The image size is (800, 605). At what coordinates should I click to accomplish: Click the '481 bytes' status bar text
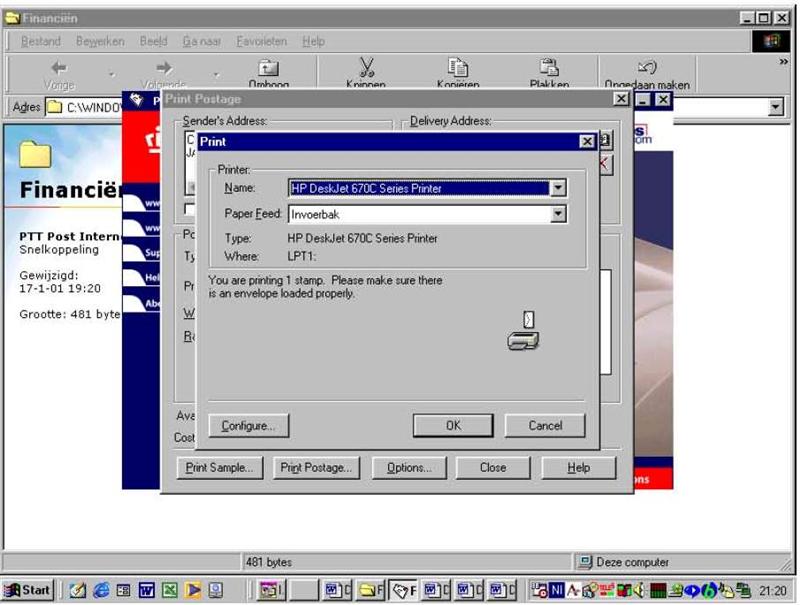269,562
